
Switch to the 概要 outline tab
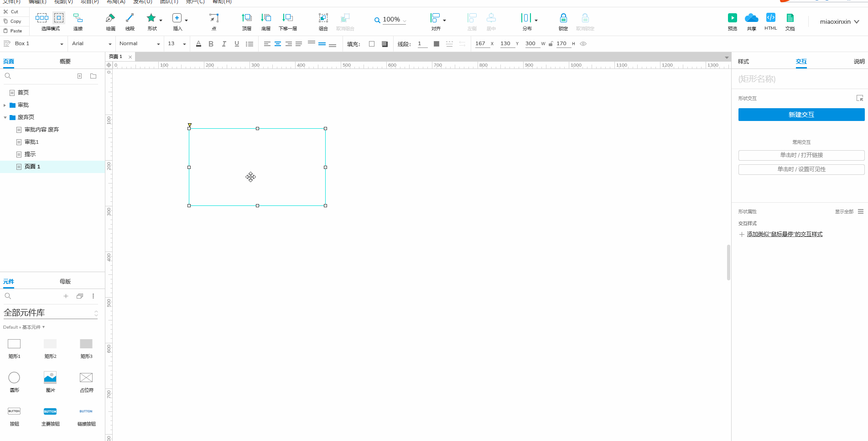tap(65, 61)
